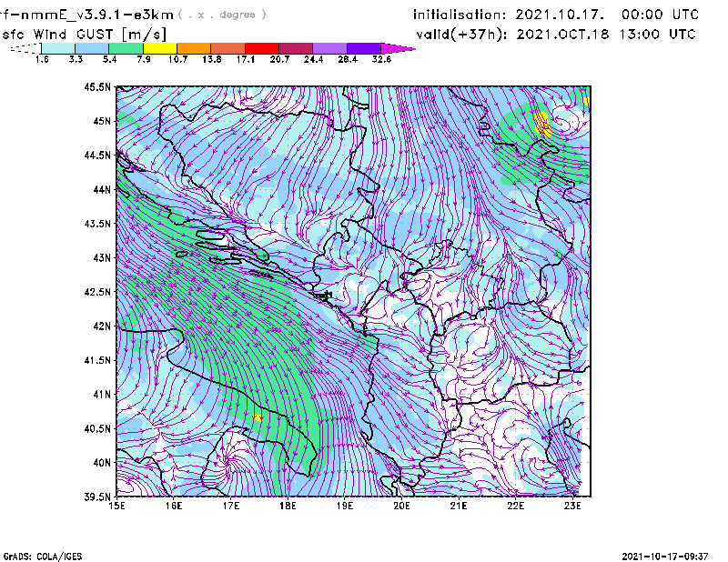Click the '45N' latitude label
The height and width of the screenshot is (562, 728).
(102, 121)
